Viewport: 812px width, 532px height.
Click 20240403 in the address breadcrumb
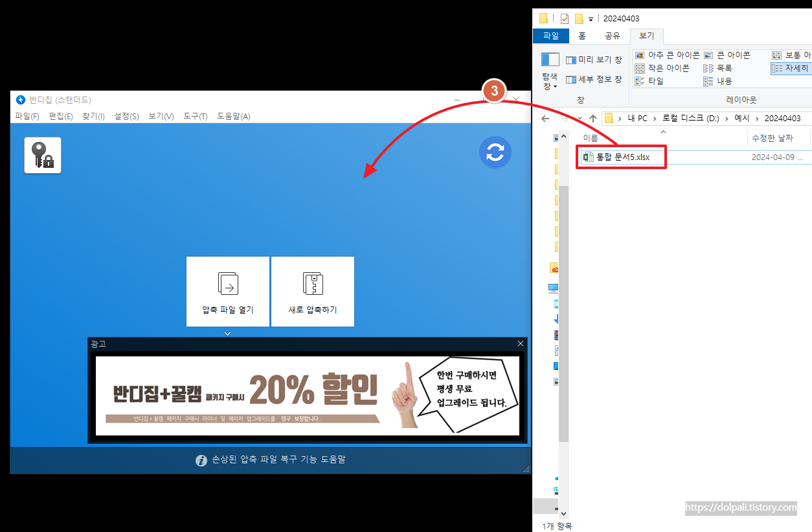[782, 119]
